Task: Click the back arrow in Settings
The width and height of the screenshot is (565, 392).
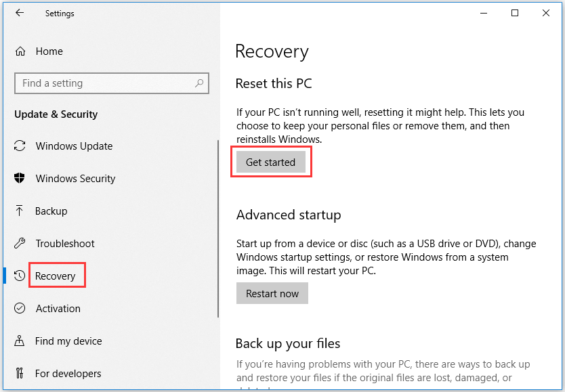Action: click(x=20, y=13)
